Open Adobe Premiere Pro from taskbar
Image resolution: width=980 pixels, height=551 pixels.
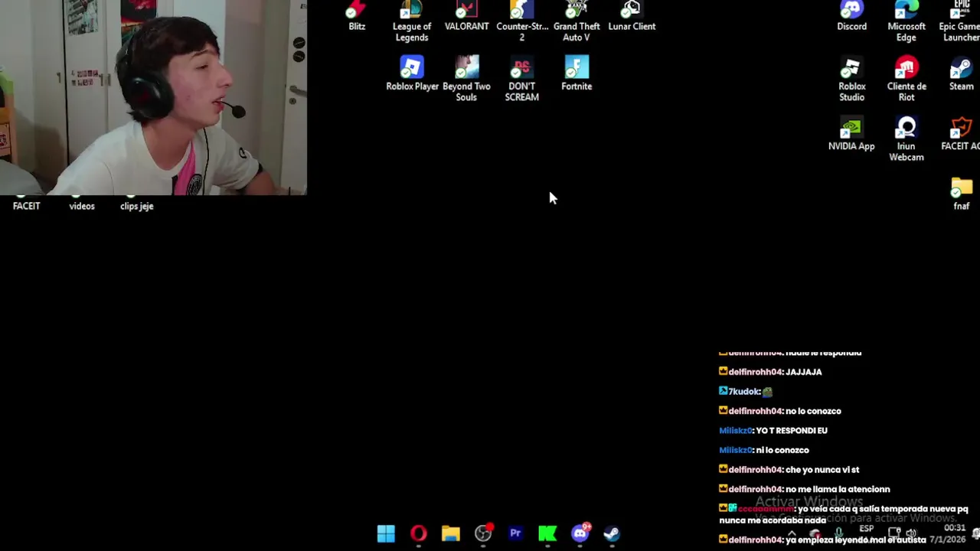pyautogui.click(x=515, y=533)
